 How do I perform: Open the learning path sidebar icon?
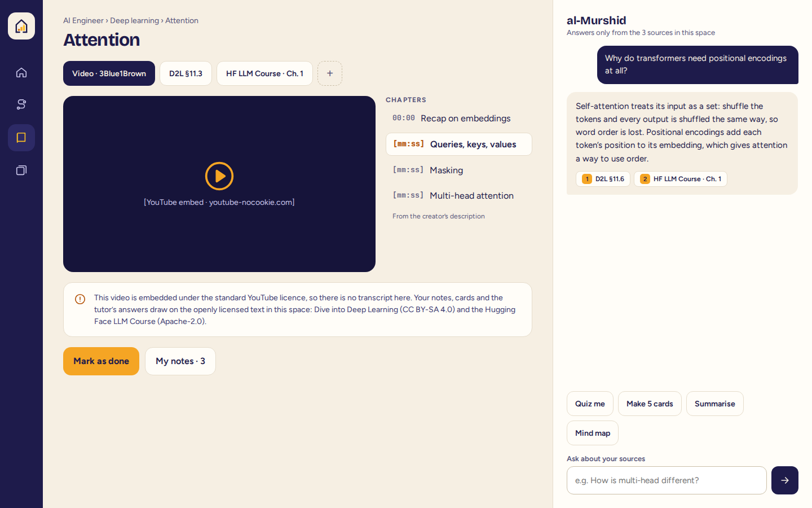click(x=21, y=104)
